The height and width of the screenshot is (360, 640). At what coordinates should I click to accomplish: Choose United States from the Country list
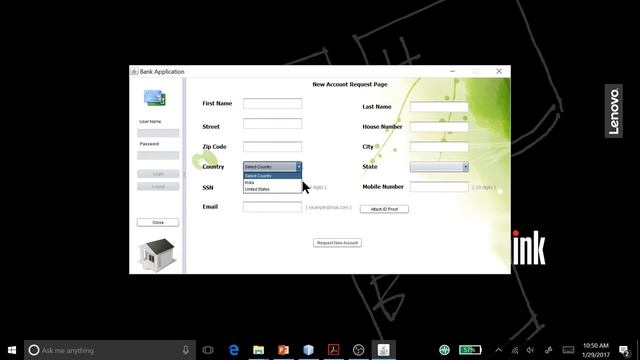(x=272, y=189)
